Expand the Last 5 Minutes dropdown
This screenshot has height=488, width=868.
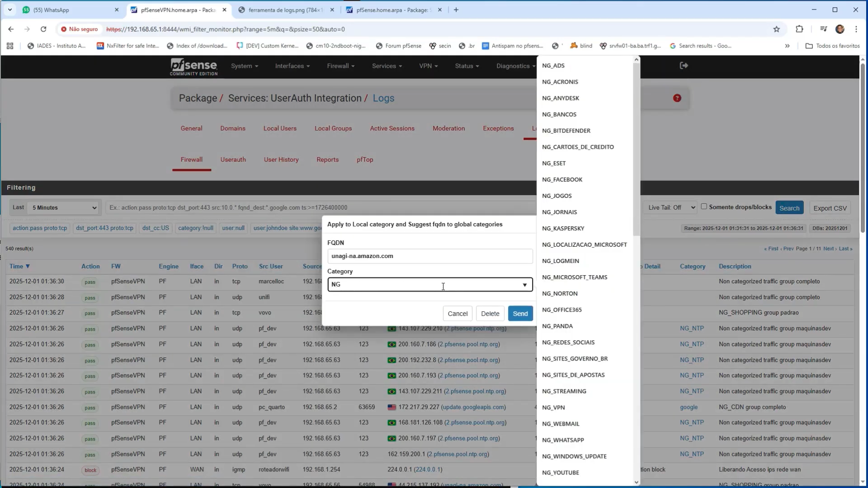[63, 208]
